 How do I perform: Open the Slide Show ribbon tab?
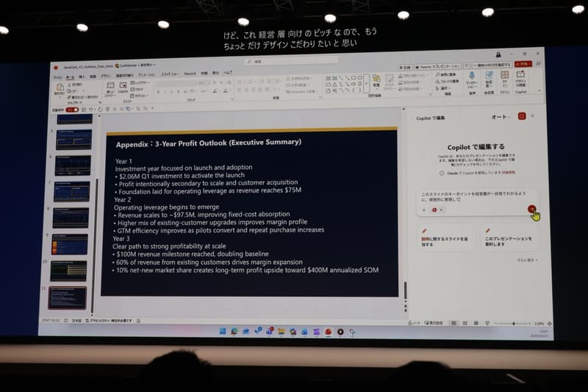pyautogui.click(x=170, y=74)
